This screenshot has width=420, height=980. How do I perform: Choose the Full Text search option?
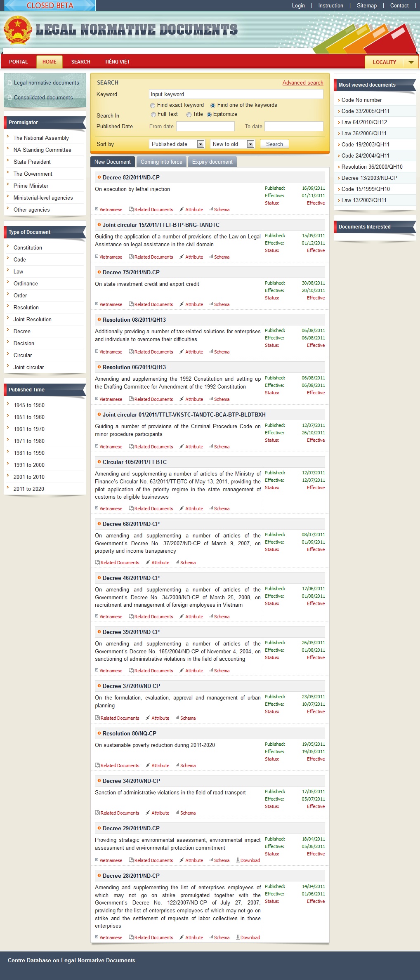[x=153, y=115]
